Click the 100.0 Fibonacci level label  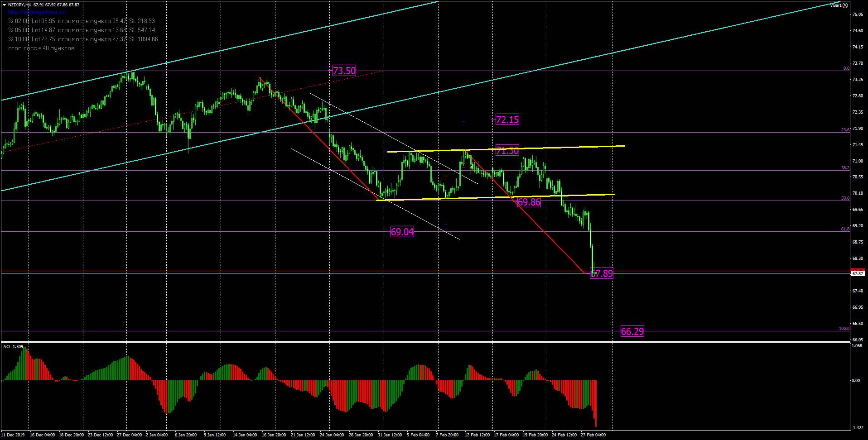tap(844, 329)
